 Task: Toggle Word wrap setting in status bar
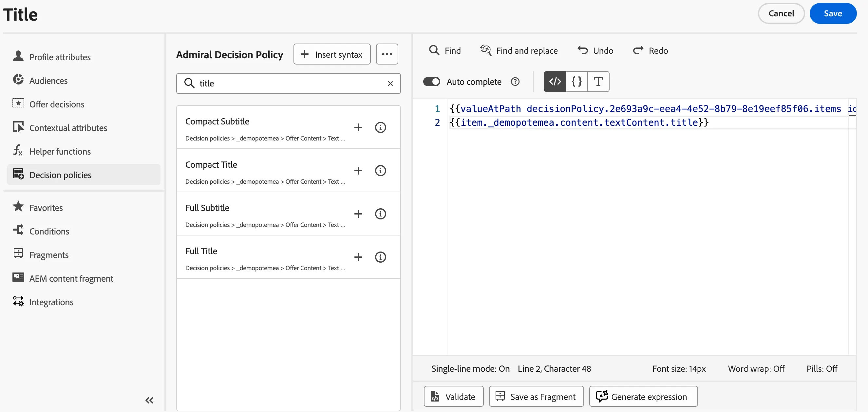pyautogui.click(x=756, y=368)
